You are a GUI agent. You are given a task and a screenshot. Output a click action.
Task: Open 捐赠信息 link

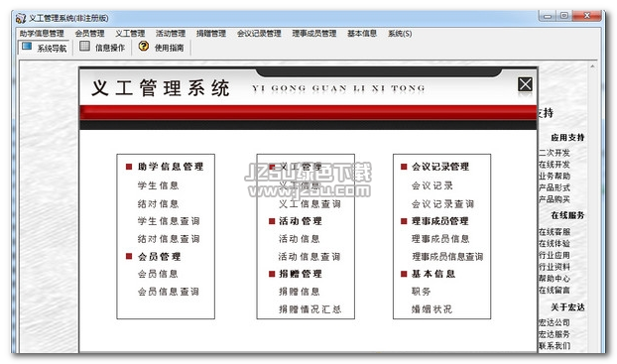click(299, 292)
